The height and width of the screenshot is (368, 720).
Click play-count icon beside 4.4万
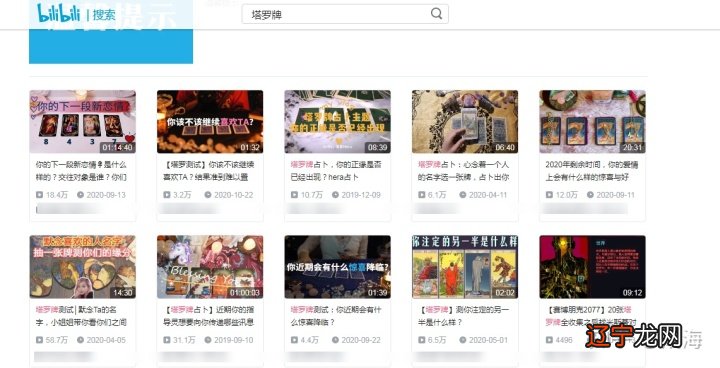tap(294, 340)
